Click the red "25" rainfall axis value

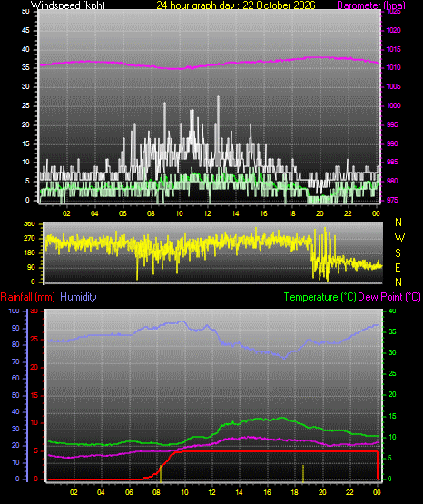[34, 340]
